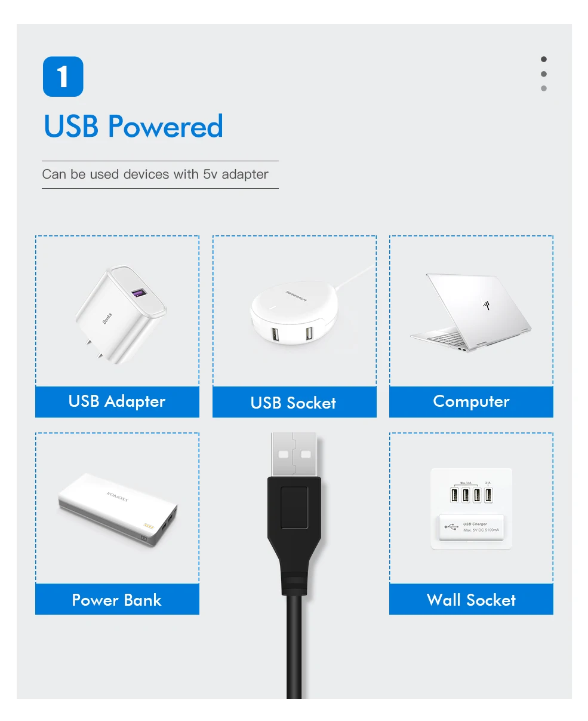
Task: Select the USB Adapter label
Action: click(x=117, y=401)
